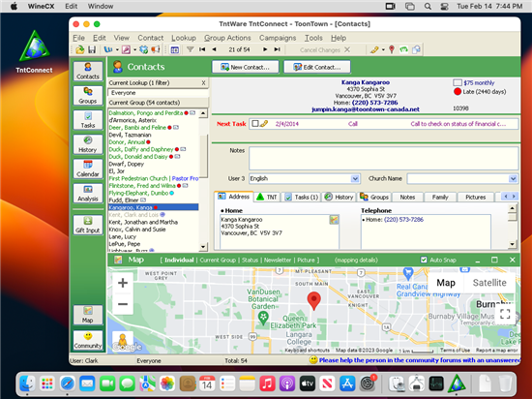Image resolution: width=532 pixels, height=399 pixels.
Task: Clear the current lookup filter X
Action: [203, 83]
